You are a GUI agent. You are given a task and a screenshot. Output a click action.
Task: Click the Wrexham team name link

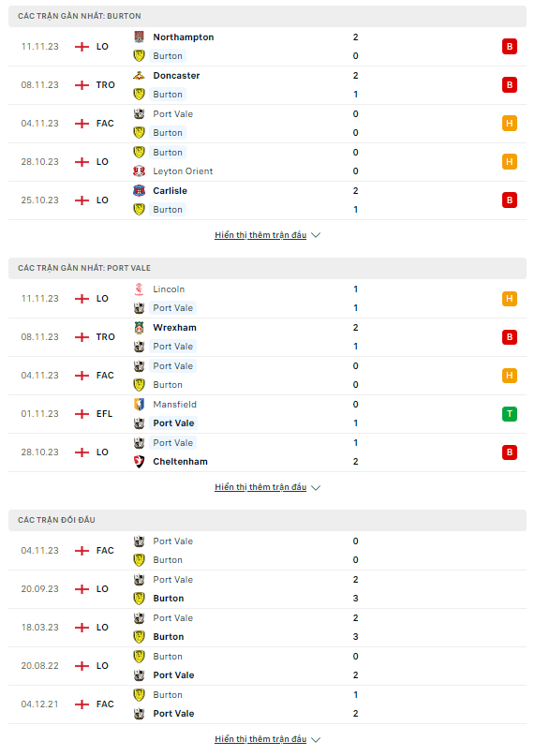(x=174, y=327)
